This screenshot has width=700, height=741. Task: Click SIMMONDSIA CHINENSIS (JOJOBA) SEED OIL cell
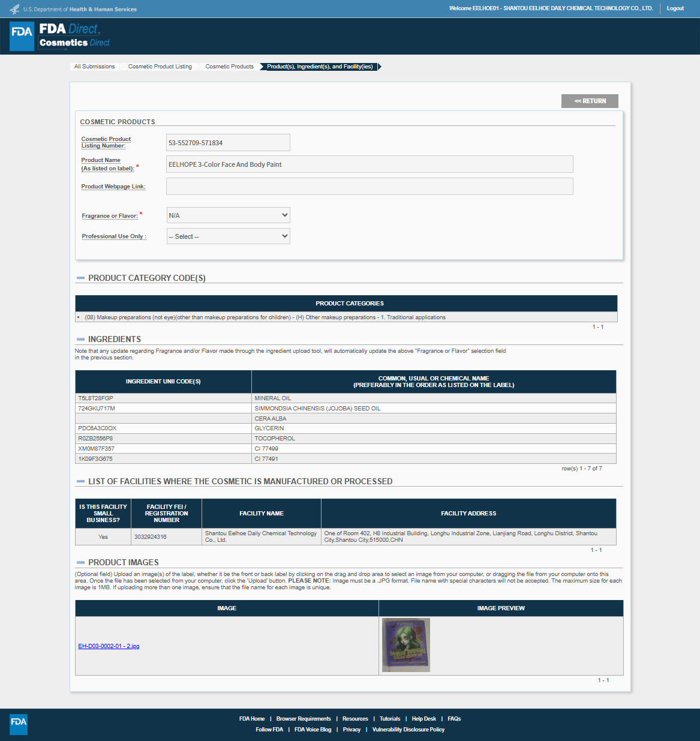434,409
